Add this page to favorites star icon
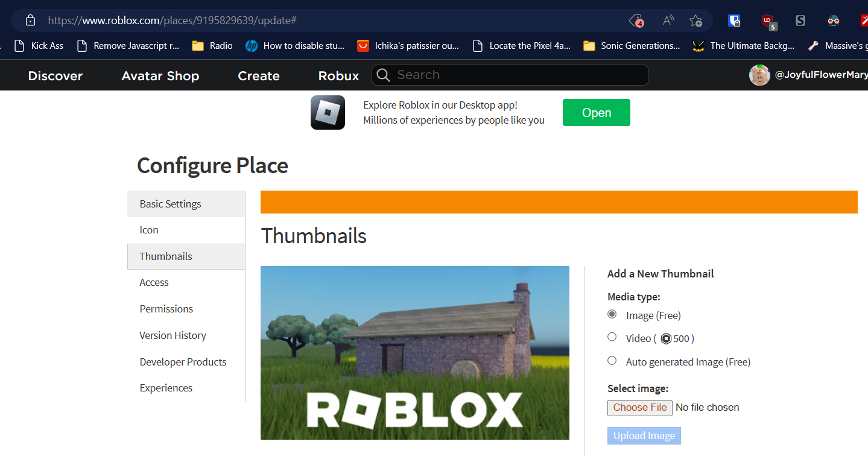Viewport: 868px width, 456px height. click(x=695, y=21)
